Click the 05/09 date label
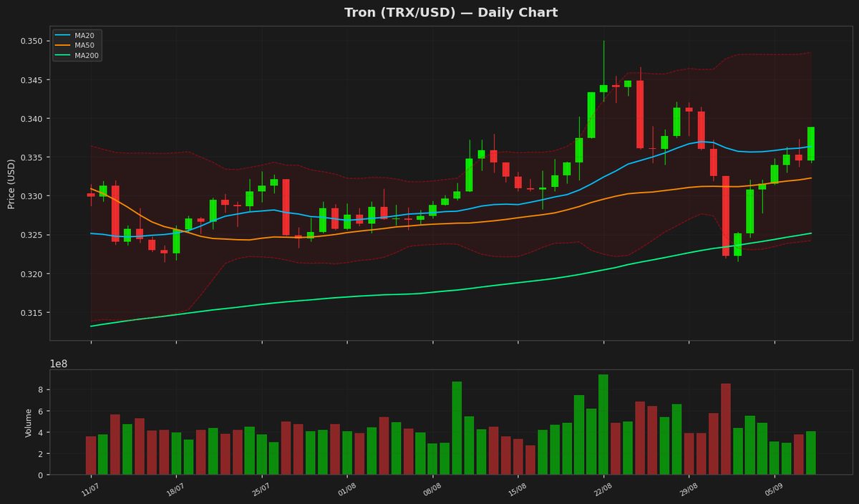The image size is (859, 504). click(x=773, y=488)
